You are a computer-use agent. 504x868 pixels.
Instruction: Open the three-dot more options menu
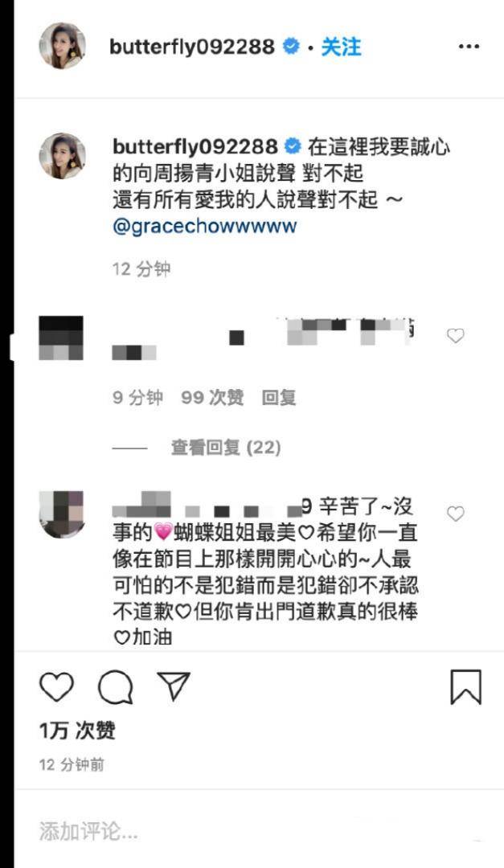469,47
